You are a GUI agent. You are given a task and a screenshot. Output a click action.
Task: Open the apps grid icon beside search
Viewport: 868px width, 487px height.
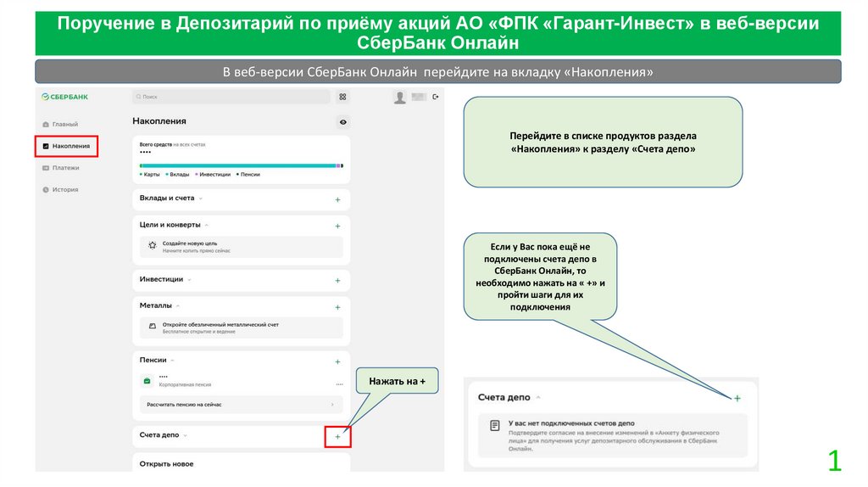pos(342,97)
